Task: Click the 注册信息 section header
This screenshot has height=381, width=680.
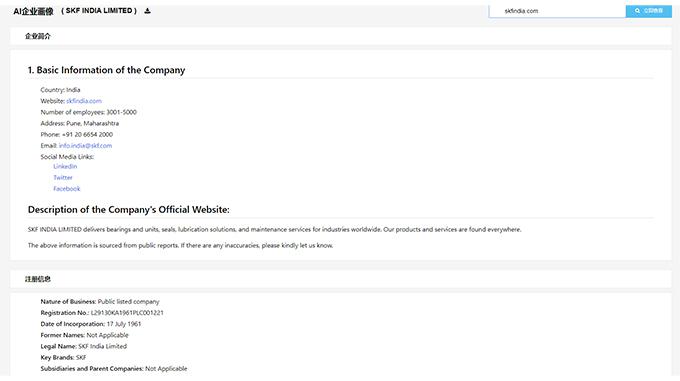Action: (x=38, y=279)
